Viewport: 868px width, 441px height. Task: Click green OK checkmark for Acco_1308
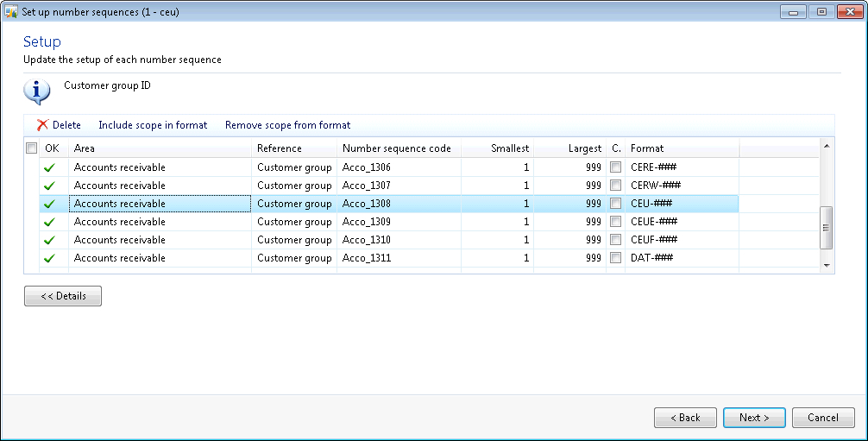[50, 204]
